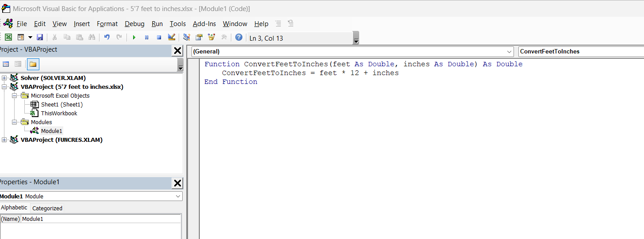Close the Project - VBAProject pane
Viewport: 644px width, 239px height.
[177, 50]
